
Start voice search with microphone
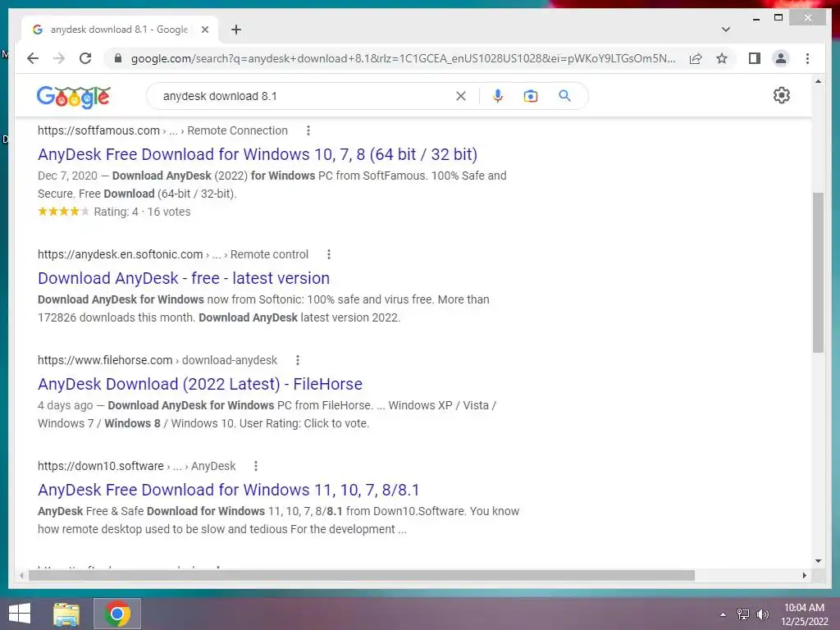pyautogui.click(x=498, y=96)
